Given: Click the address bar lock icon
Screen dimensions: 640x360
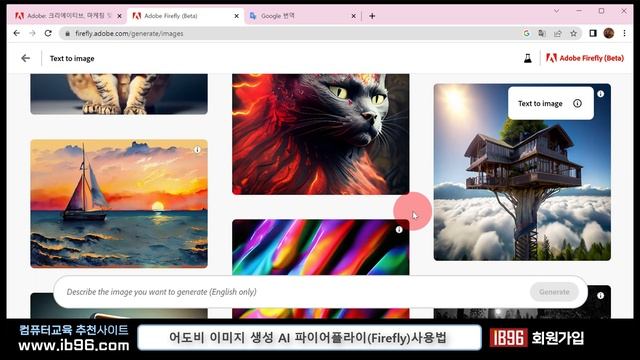Looking at the screenshot, I should click(x=68, y=33).
